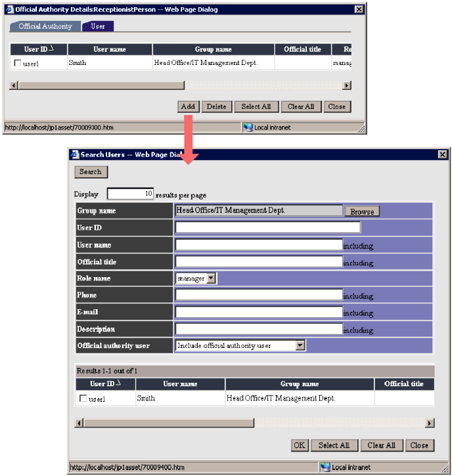Click horizontal scrollbar thumb in Official Authority Details
Viewport: 452px width, 476px height.
101,85
